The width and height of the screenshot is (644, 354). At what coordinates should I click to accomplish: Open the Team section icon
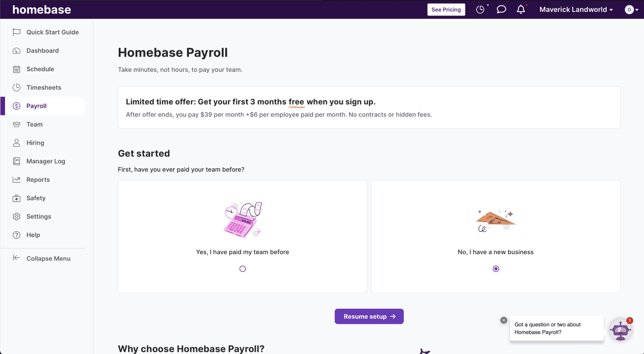pos(17,124)
